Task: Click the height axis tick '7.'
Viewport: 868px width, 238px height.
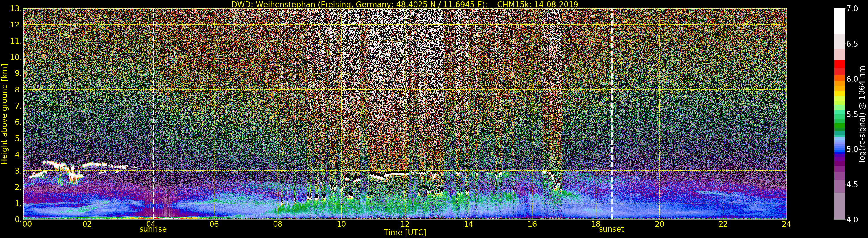Action: click(18, 106)
